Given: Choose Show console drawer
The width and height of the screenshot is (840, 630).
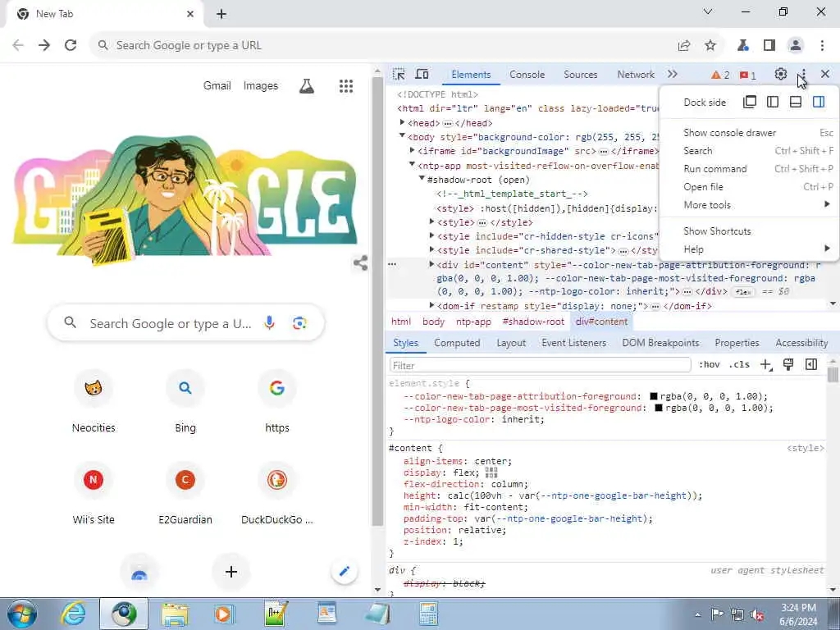Looking at the screenshot, I should [748, 132].
